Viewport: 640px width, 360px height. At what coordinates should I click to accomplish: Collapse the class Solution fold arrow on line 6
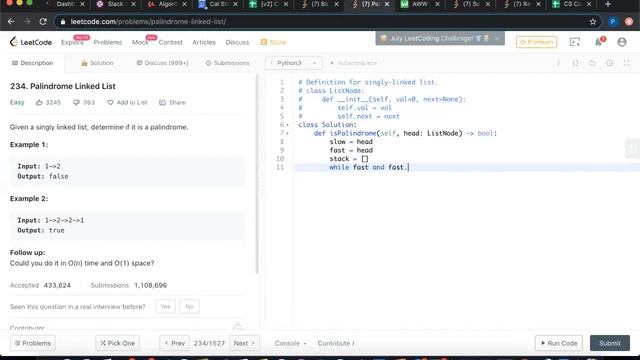[287, 125]
